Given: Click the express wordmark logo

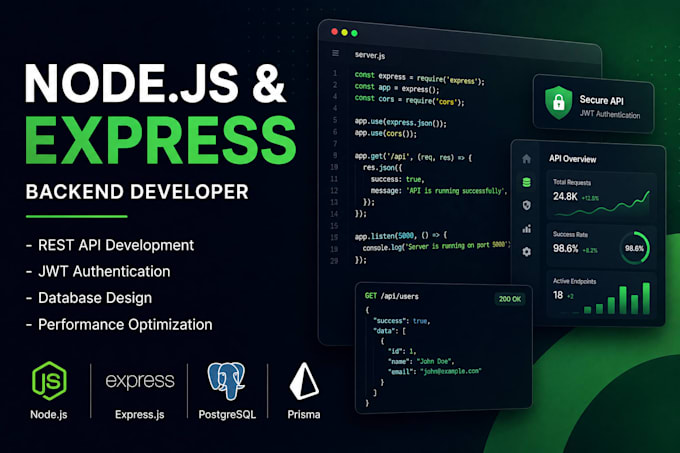Looking at the screenshot, I should click(x=140, y=381).
